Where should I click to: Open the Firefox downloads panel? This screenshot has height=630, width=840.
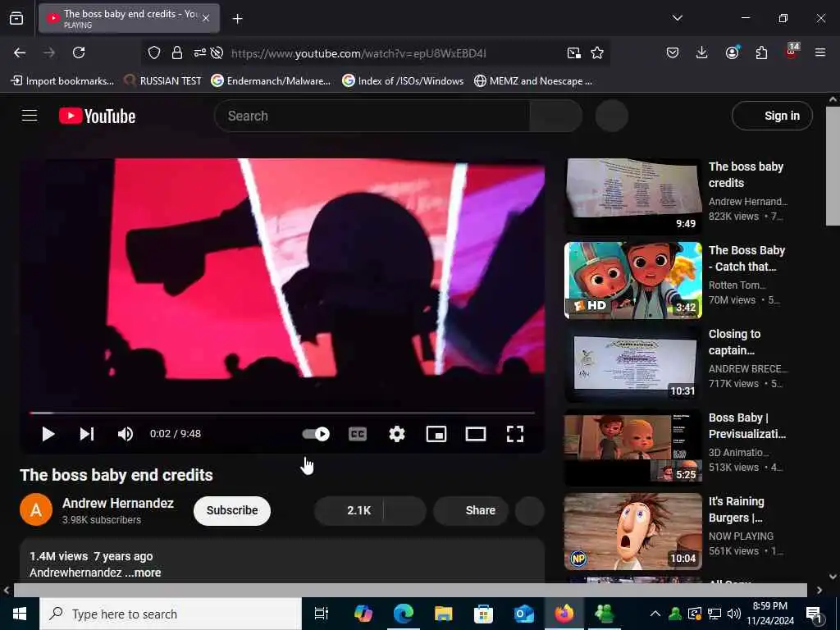[702, 52]
